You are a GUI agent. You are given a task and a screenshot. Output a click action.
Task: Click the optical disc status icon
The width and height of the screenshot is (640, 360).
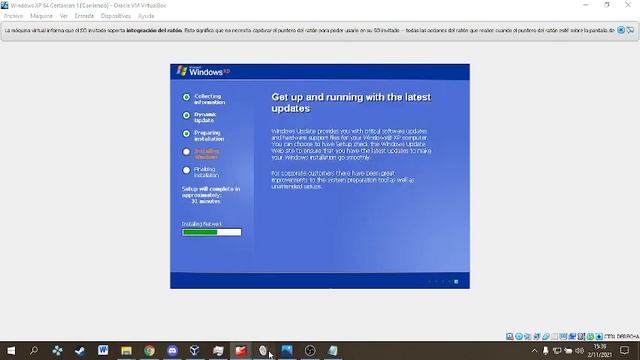click(x=519, y=336)
